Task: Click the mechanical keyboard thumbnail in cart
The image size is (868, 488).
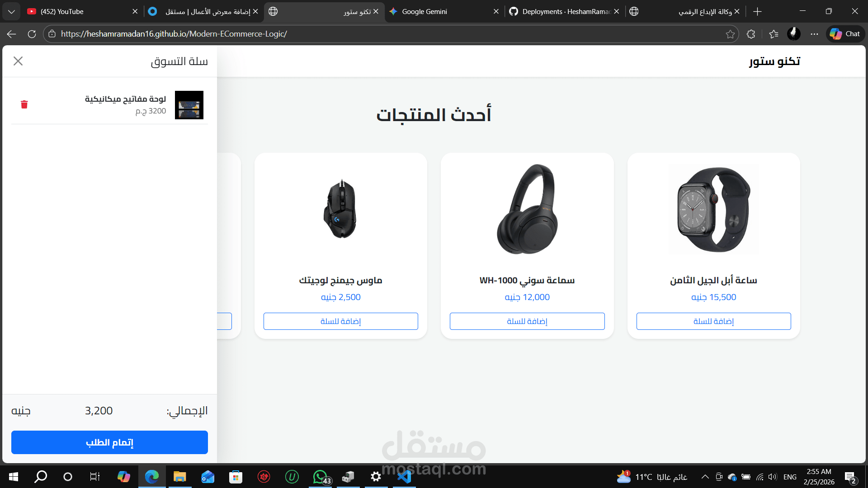Action: point(189,105)
